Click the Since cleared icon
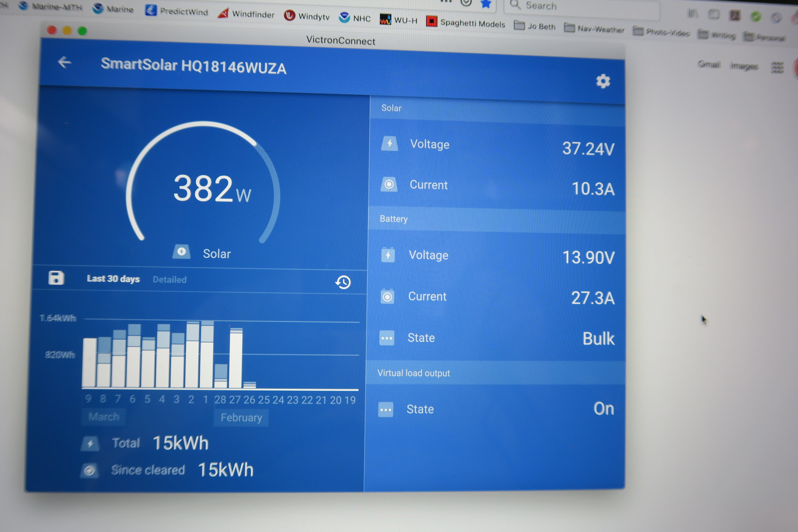 (x=89, y=471)
